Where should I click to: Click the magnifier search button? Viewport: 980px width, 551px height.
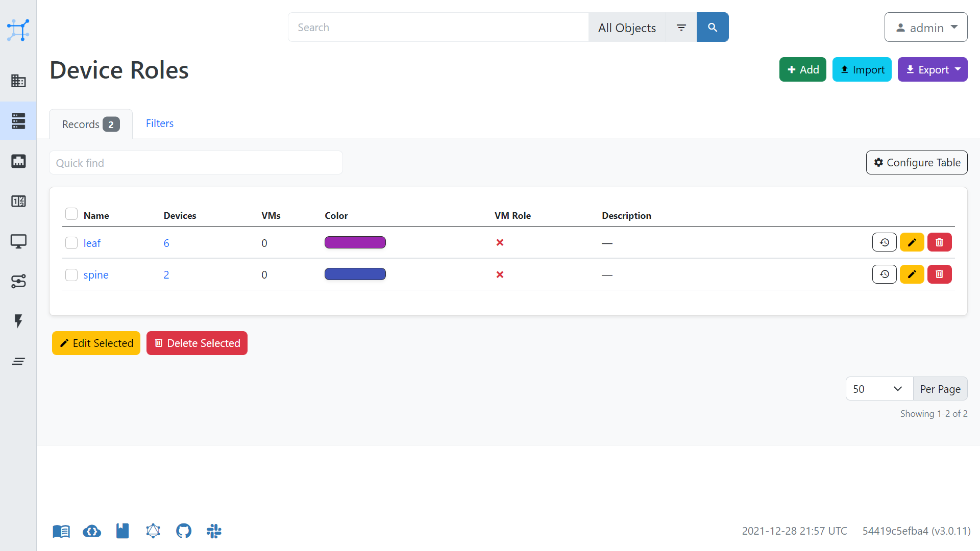click(712, 28)
